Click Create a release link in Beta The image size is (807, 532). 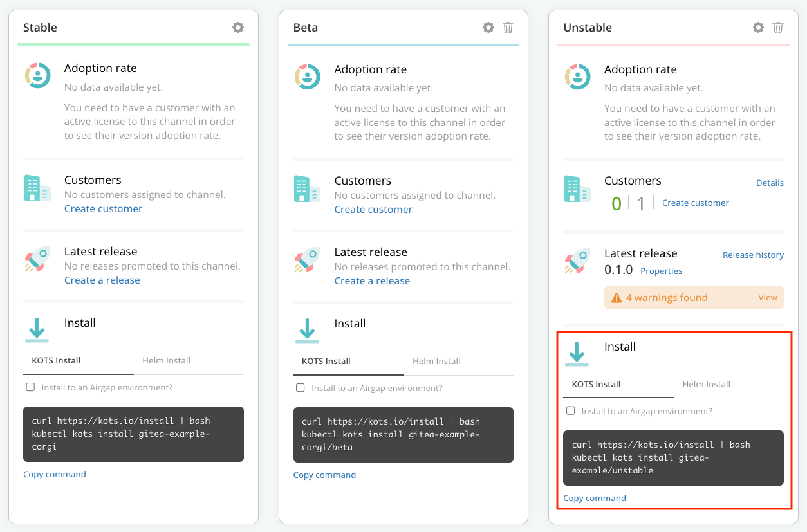coord(372,281)
